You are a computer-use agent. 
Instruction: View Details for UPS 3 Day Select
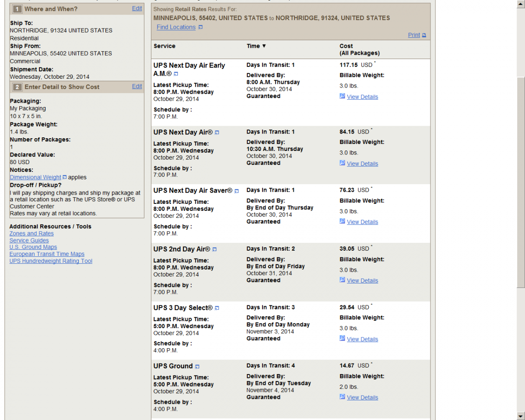coord(362,339)
